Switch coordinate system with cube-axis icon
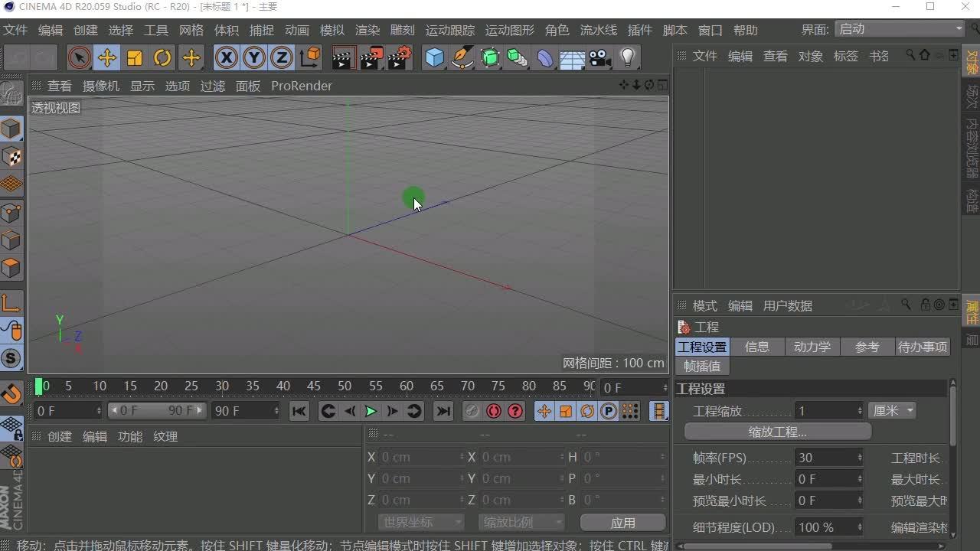This screenshot has height=551, width=980. [310, 57]
